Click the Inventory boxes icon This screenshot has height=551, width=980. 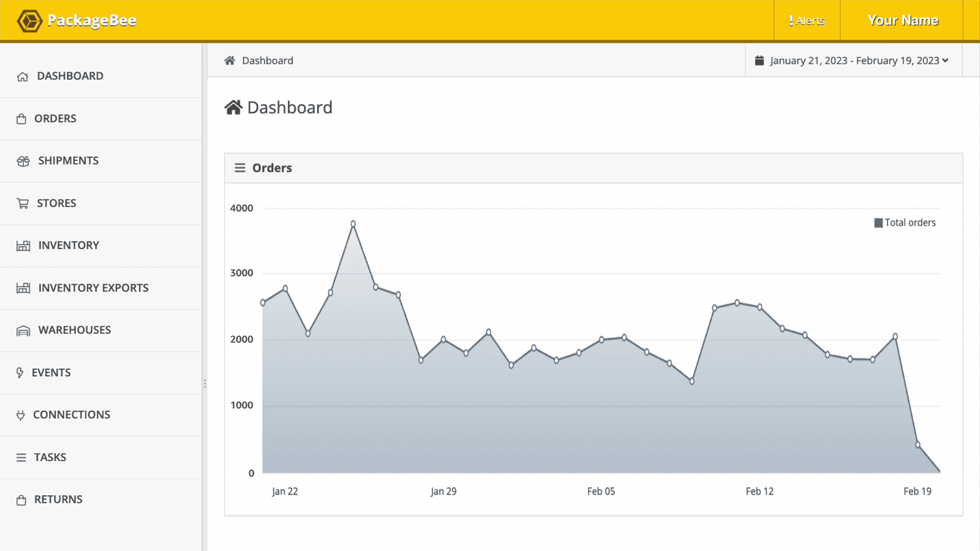23,245
